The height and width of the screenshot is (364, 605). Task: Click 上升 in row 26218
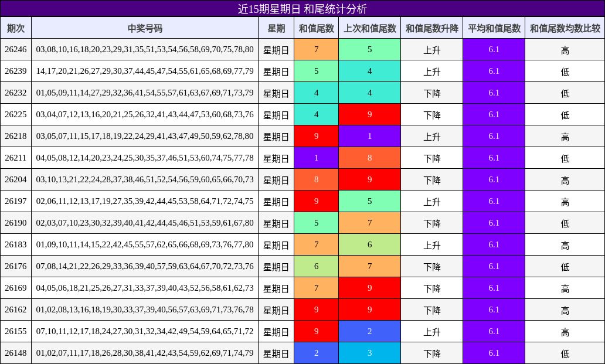point(431,137)
